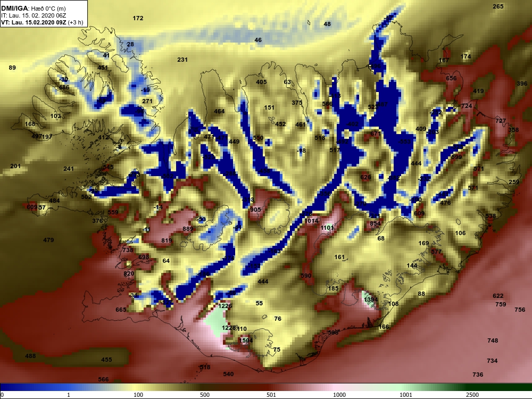Click the map value 545

[x=108, y=167]
